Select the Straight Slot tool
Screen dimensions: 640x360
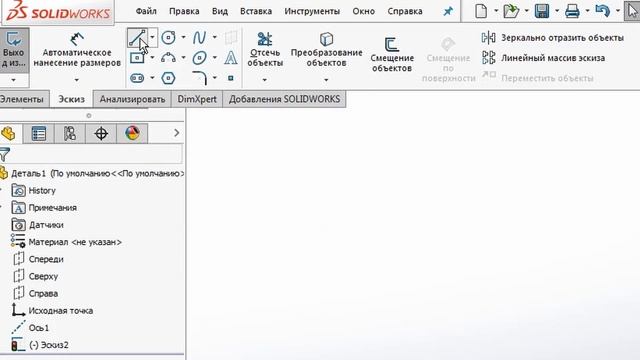coord(137,78)
